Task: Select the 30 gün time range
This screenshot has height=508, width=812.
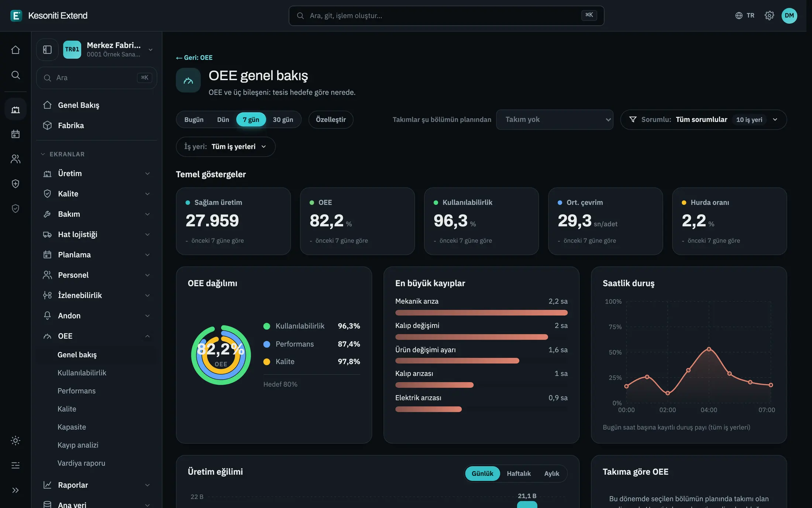Action: tap(283, 120)
